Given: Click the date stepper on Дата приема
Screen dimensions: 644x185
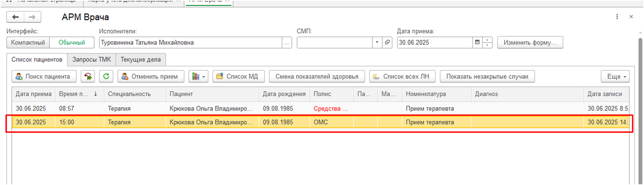Looking at the screenshot, I should pos(487,42).
